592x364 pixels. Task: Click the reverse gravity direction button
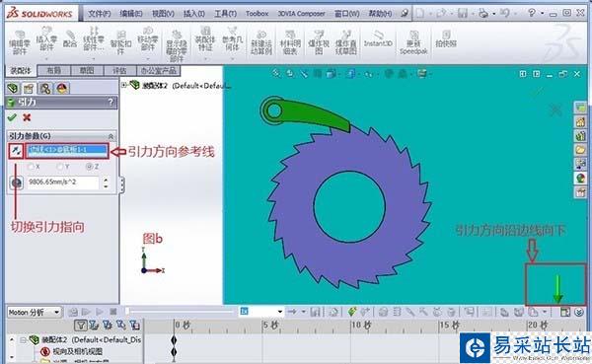[16, 151]
